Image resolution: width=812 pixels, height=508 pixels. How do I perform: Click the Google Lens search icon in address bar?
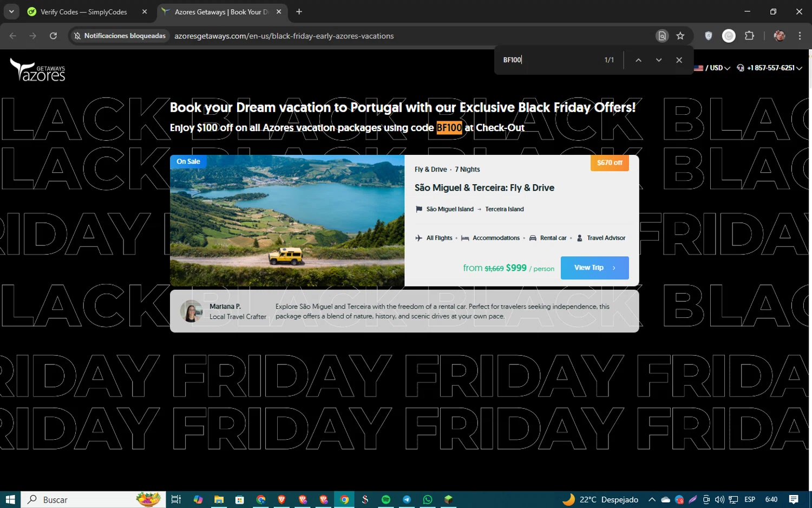pyautogui.click(x=662, y=36)
